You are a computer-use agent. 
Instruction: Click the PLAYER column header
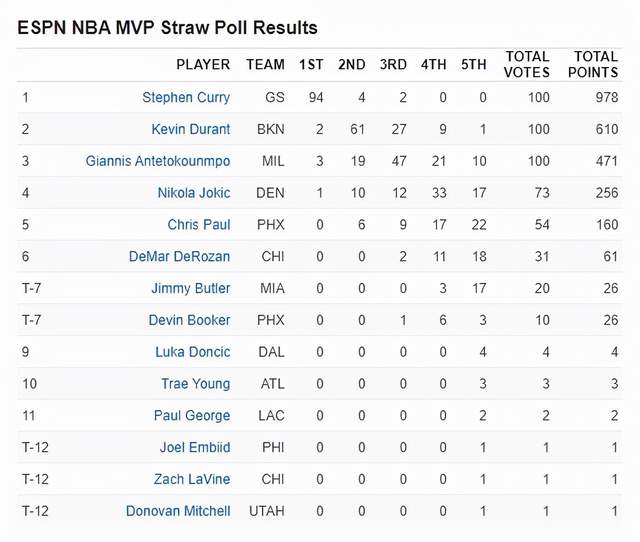(203, 65)
